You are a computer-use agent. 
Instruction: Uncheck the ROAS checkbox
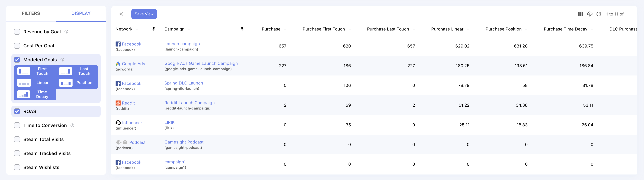tap(17, 111)
